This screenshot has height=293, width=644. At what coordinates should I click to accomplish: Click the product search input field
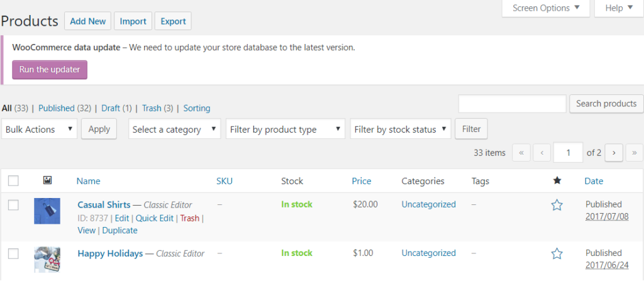pos(512,104)
